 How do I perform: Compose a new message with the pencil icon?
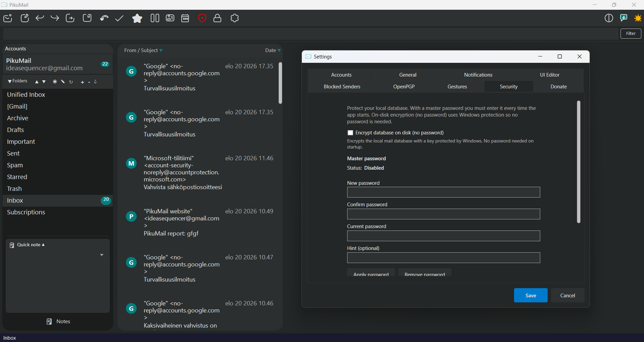pyautogui.click(x=25, y=18)
